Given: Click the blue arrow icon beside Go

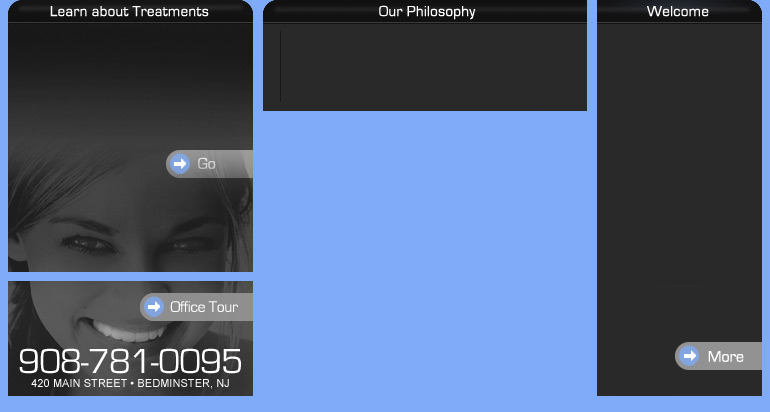Looking at the screenshot, I should tap(180, 164).
